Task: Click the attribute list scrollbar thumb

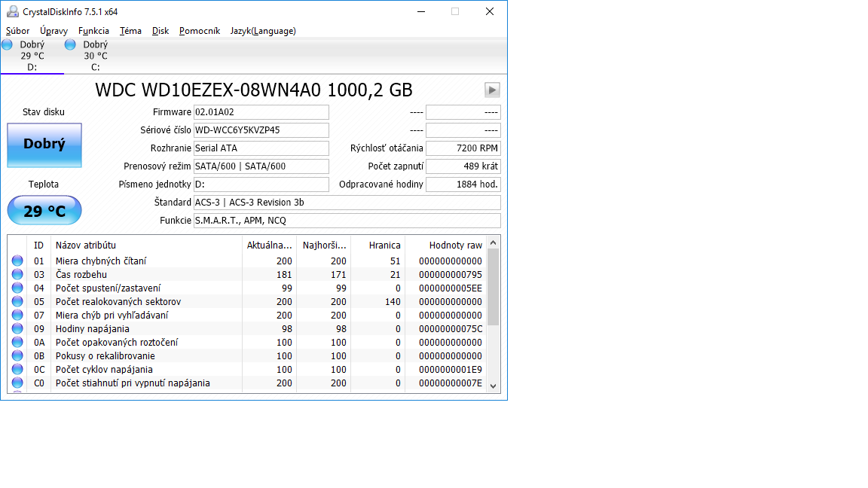Action: coord(494,287)
